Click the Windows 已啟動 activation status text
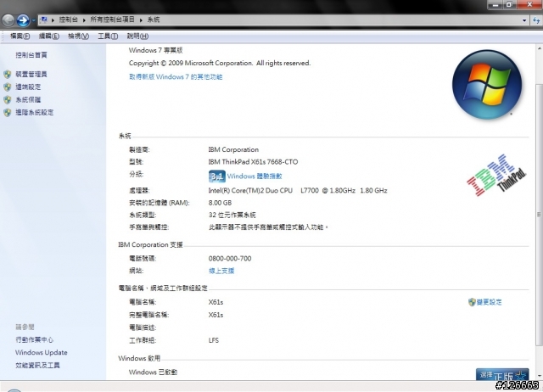Viewport: 543px width, 392px height. pyautogui.click(x=153, y=372)
